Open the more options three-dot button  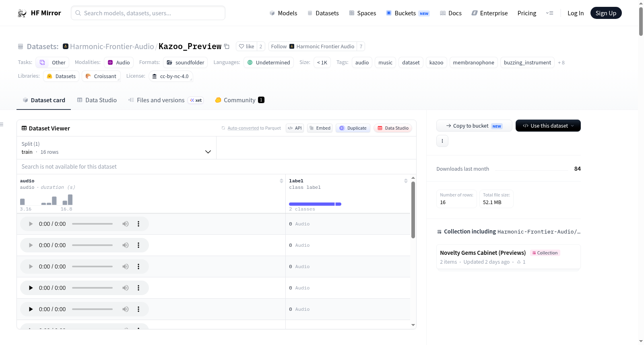coord(442,141)
